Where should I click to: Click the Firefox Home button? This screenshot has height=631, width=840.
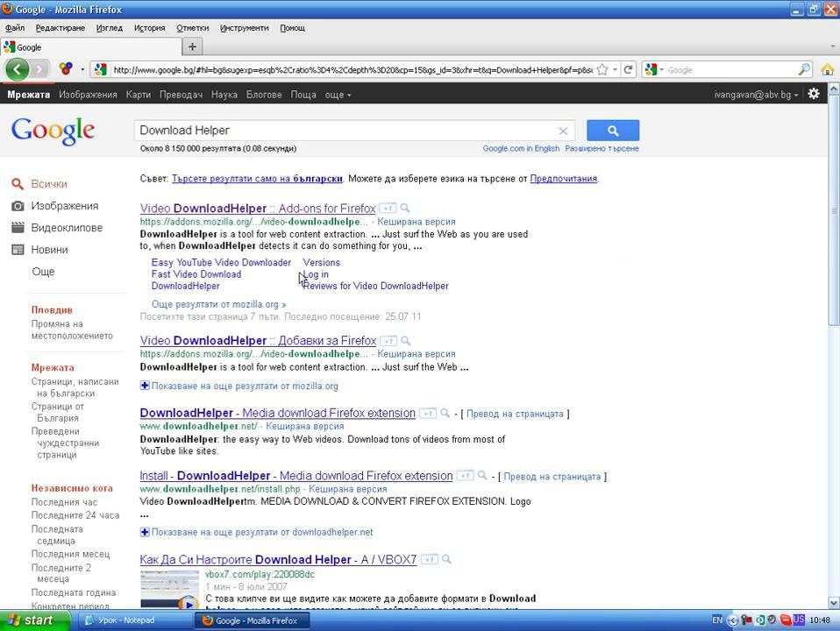827,69
